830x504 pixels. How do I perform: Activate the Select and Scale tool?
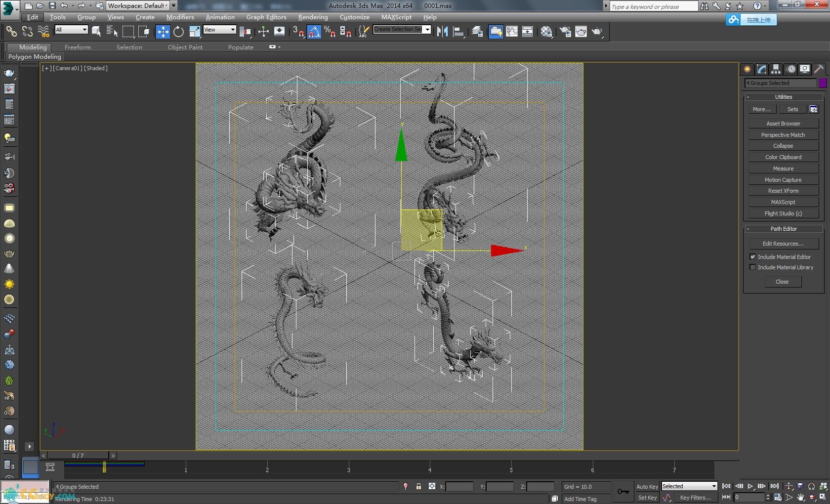(194, 32)
